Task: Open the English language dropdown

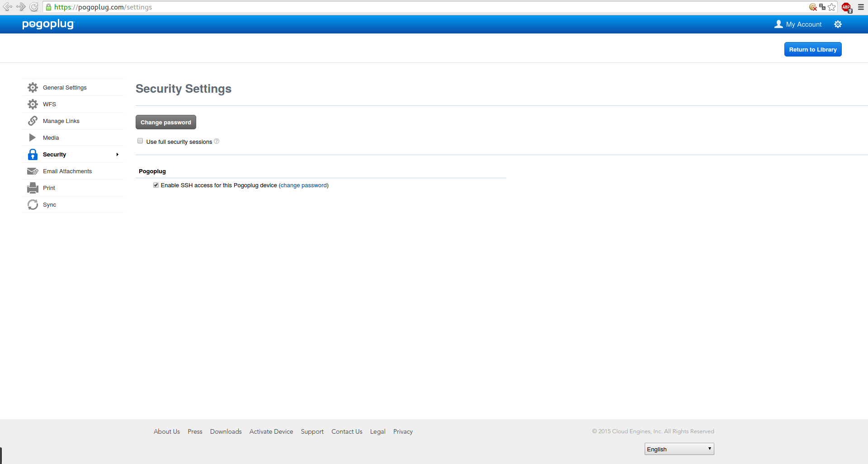Action: [x=679, y=449]
